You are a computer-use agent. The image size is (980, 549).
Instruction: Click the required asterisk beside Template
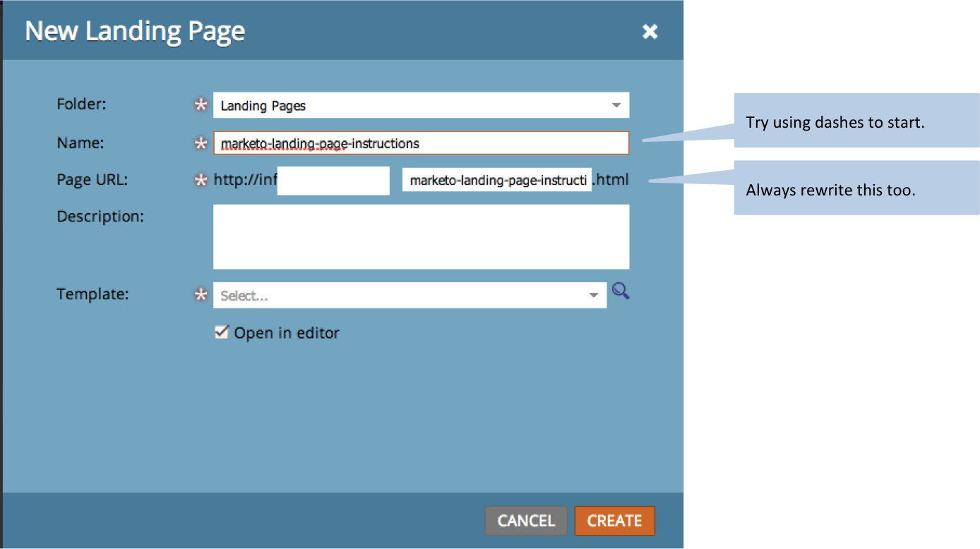[201, 295]
